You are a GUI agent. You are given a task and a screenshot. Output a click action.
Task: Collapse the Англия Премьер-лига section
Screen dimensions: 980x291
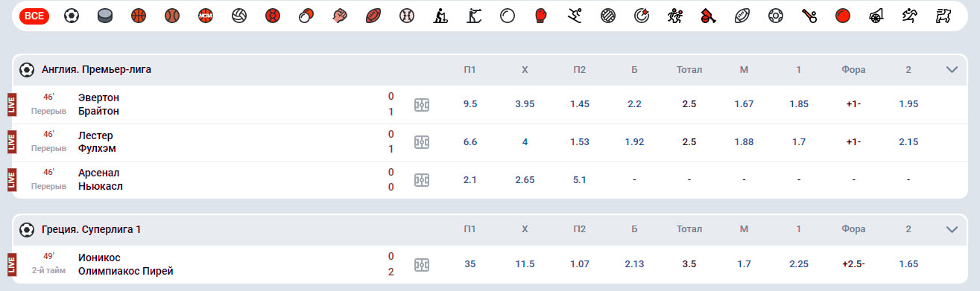[952, 70]
